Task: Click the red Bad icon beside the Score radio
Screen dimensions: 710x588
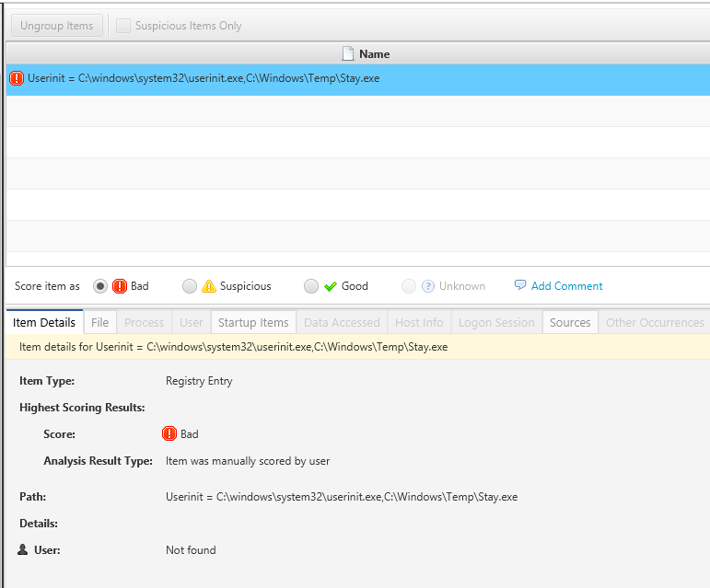Action: point(120,286)
